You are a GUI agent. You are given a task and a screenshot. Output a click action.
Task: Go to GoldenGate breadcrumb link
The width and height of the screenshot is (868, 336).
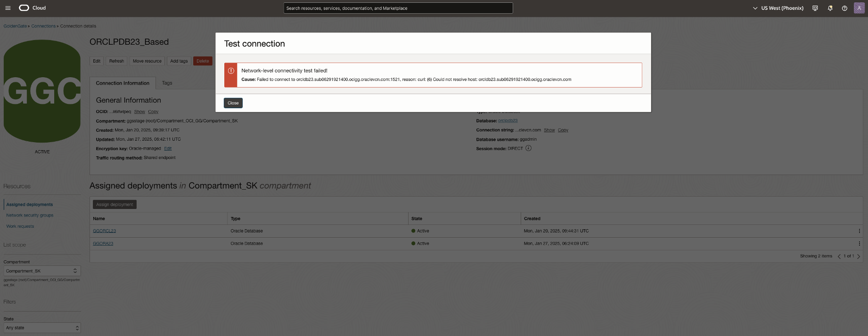[15, 26]
